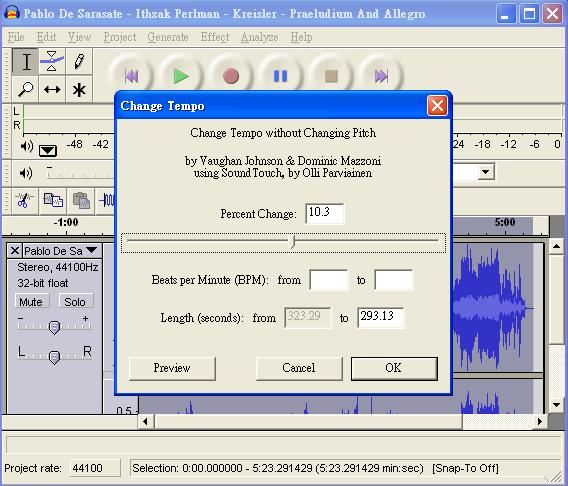Click the Stereo, 44100Hz track info
The height and width of the screenshot is (486, 568).
click(x=58, y=267)
